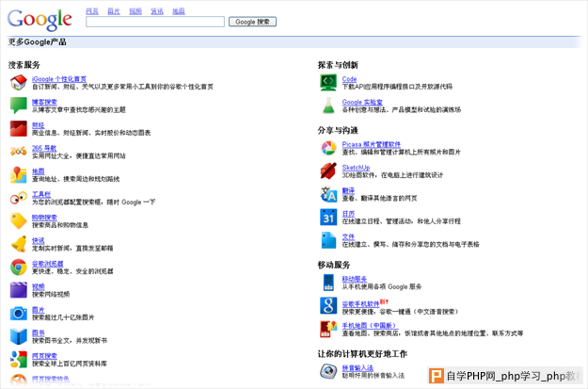Select 资讯 in the top navigation bar
Image resolution: width=588 pixels, height=389 pixels.
click(x=157, y=11)
